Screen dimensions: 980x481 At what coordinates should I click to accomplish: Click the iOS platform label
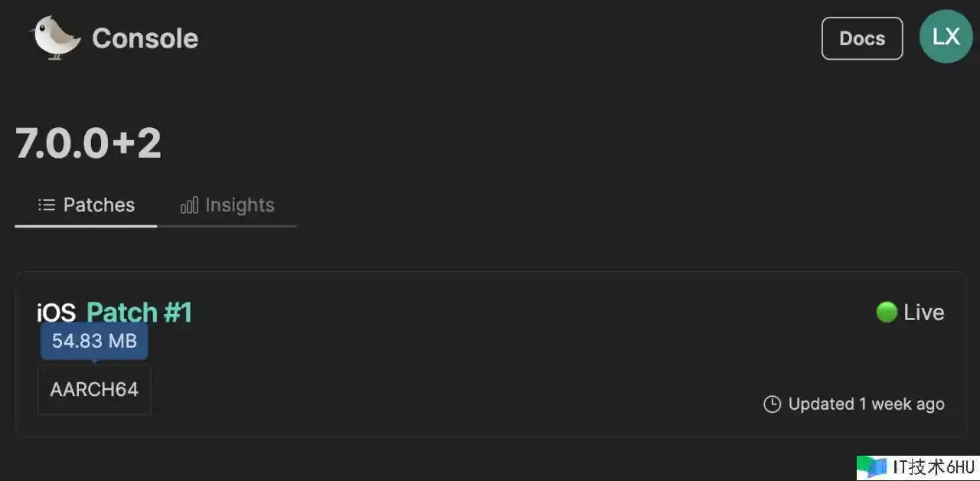coord(56,312)
